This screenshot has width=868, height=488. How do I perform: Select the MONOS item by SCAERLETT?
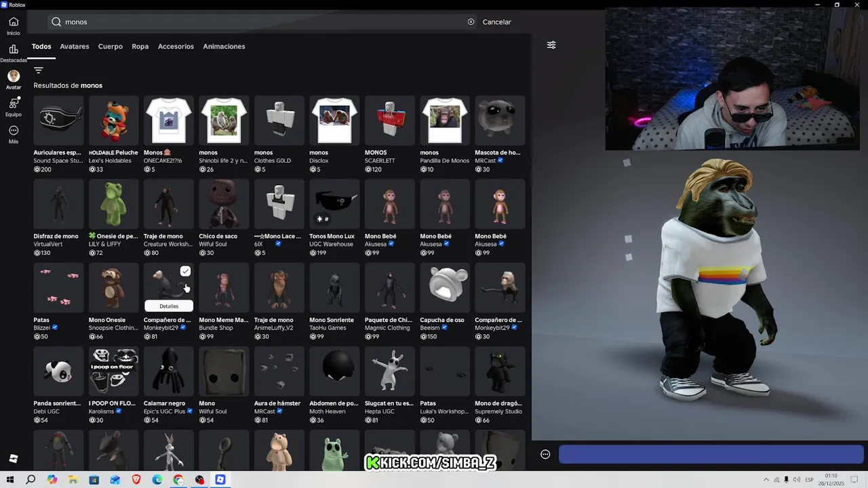(x=390, y=121)
